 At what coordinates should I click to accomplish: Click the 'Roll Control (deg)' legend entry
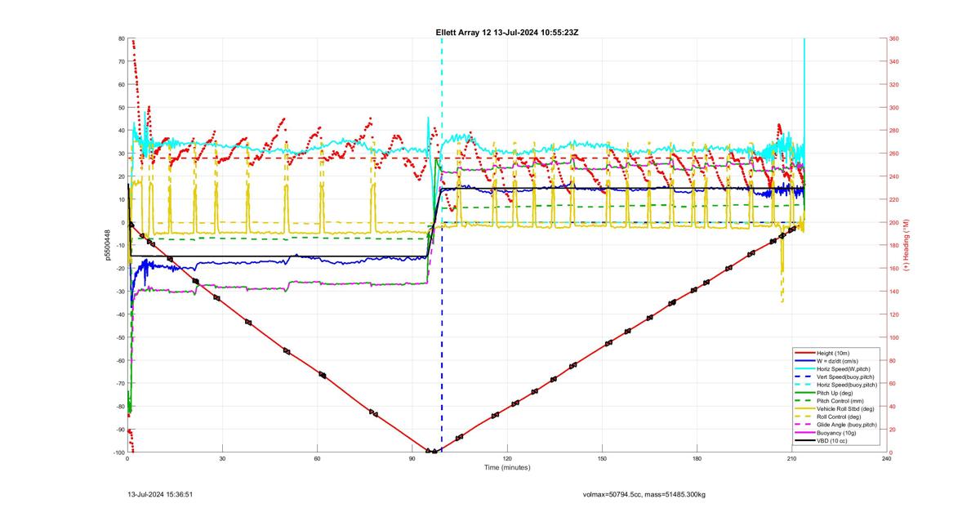(840, 417)
